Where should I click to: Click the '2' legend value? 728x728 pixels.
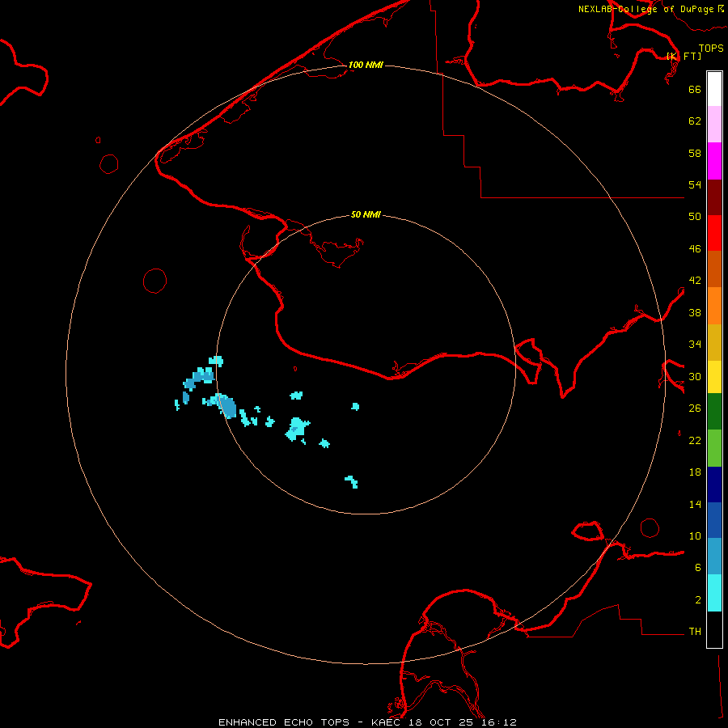coord(698,600)
